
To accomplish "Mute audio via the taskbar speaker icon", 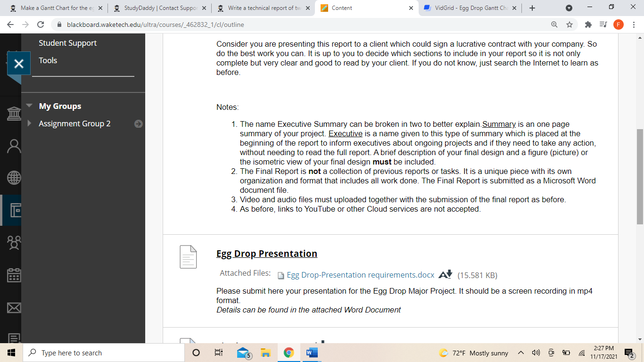I will (536, 353).
